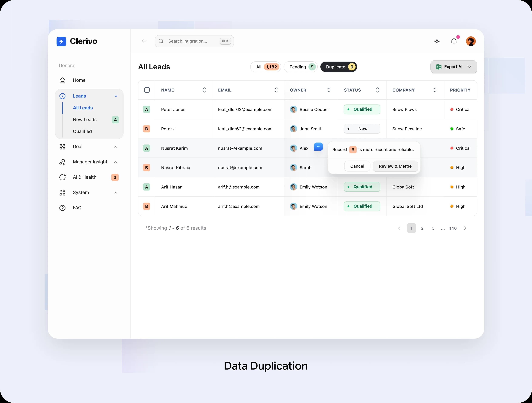The width and height of the screenshot is (532, 403).
Task: Focus the Search Integration input field
Action: tap(194, 41)
